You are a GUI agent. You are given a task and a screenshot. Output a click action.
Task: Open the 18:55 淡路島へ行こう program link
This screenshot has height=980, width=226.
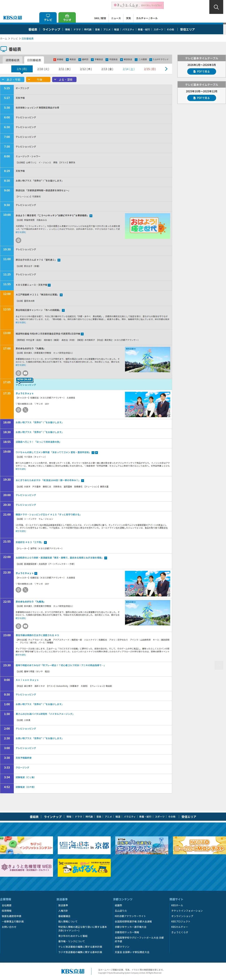(38, 442)
